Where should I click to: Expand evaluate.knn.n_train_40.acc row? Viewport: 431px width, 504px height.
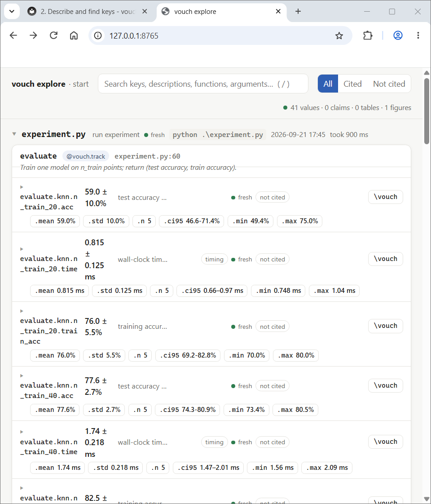(22, 376)
